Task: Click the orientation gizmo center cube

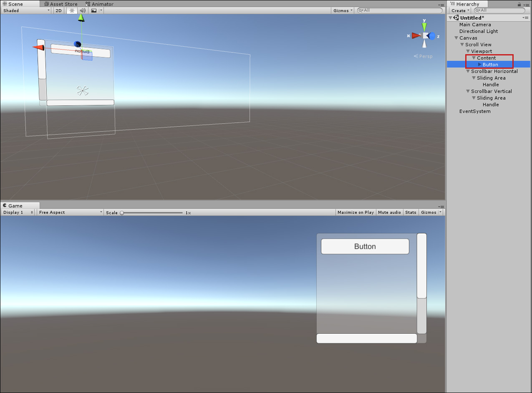Action: click(x=425, y=36)
